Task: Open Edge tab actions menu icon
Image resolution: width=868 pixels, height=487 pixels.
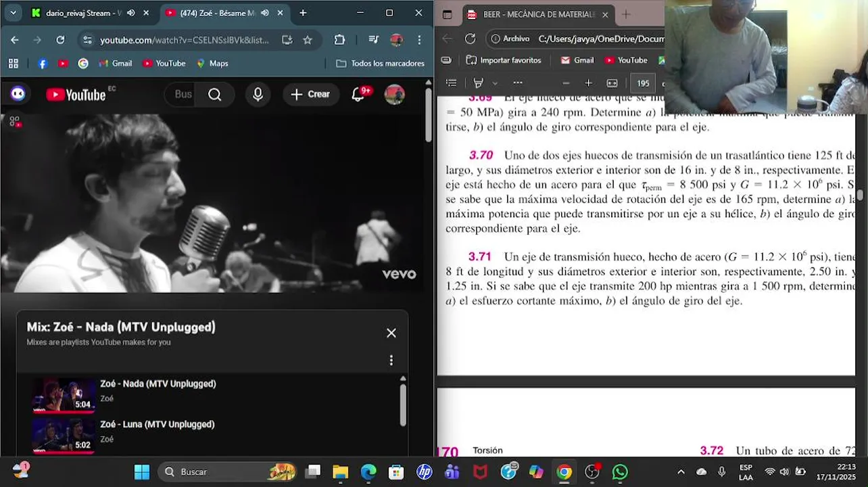Action: [x=448, y=14]
